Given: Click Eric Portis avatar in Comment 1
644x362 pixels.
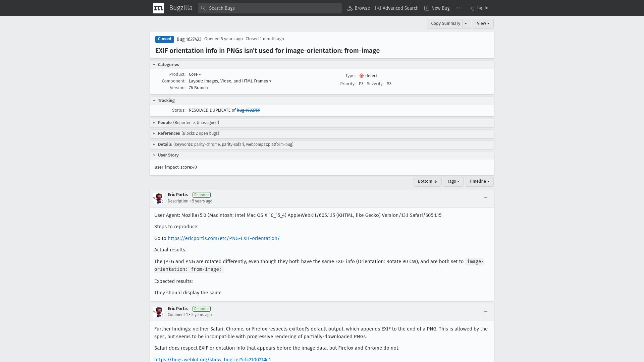Looking at the screenshot, I should (158, 312).
